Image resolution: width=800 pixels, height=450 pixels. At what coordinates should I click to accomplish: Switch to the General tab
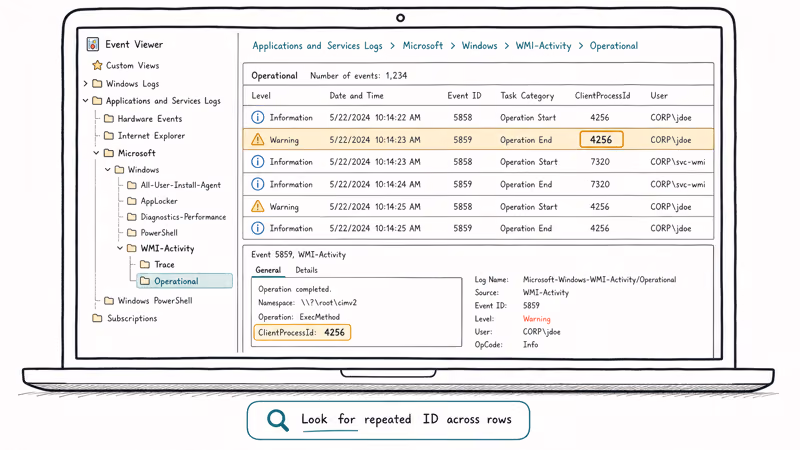click(x=268, y=270)
